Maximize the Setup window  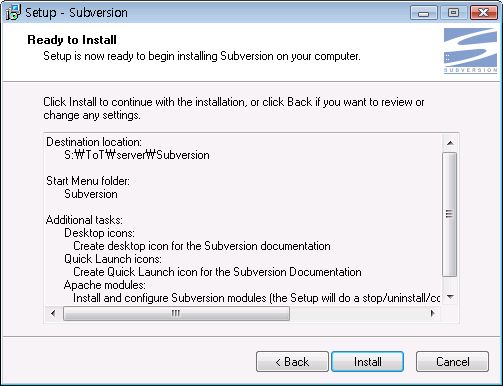pos(453,13)
